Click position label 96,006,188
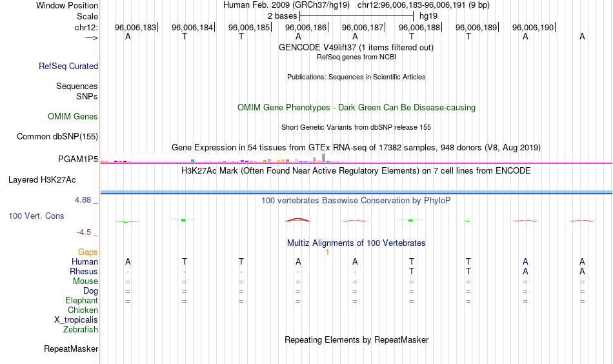 (x=419, y=27)
